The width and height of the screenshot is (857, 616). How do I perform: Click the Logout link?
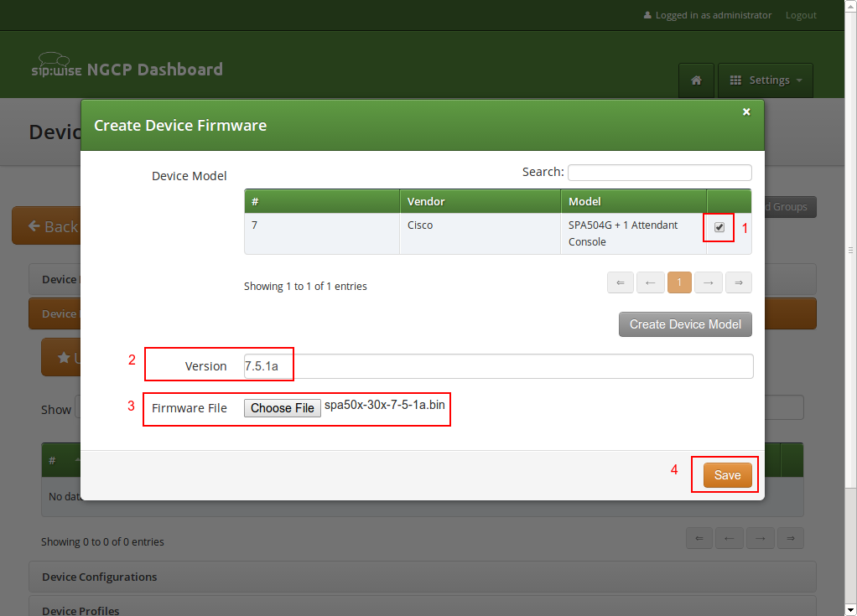tap(801, 15)
